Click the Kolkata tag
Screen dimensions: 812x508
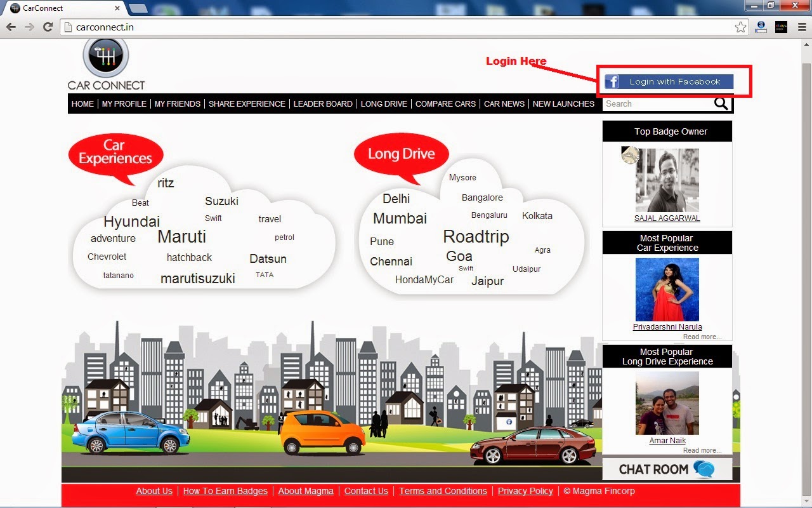point(537,216)
